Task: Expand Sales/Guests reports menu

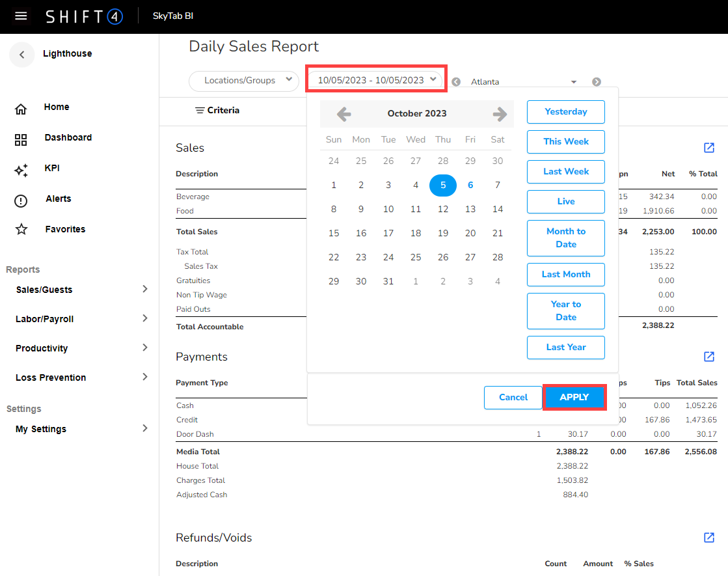Action: tap(81, 290)
